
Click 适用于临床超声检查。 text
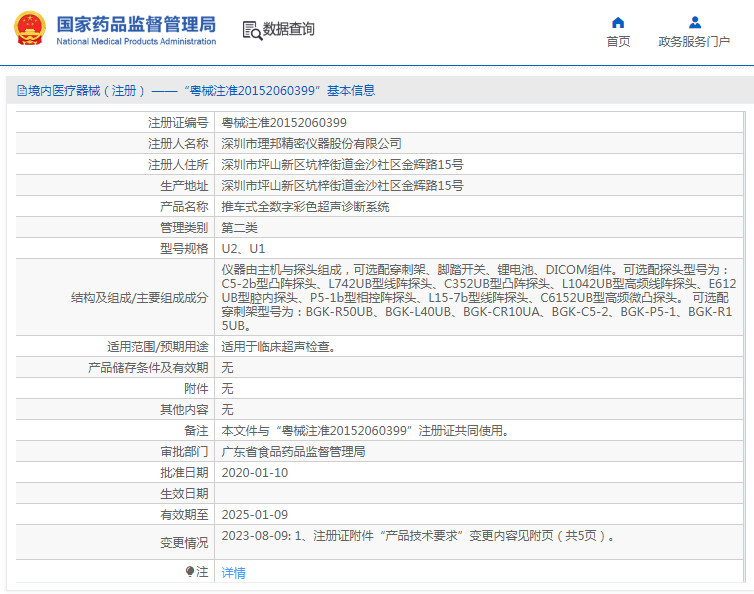pyautogui.click(x=278, y=346)
